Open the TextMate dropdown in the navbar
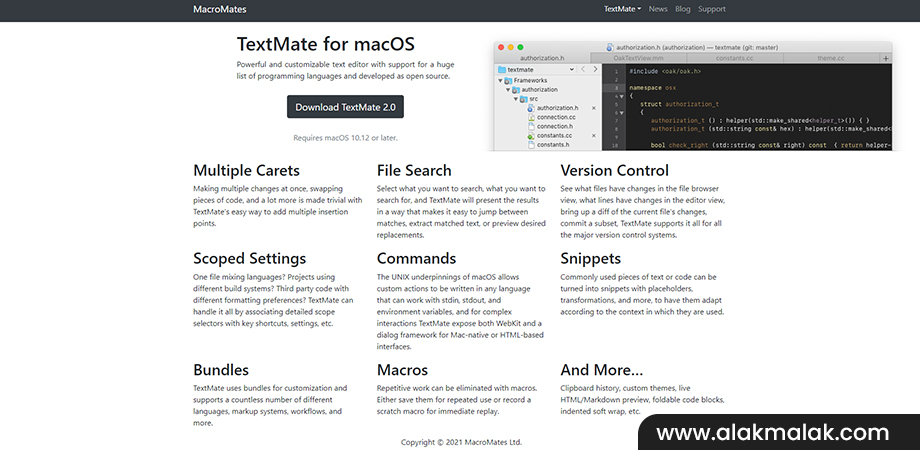This screenshot has width=920, height=450. click(623, 9)
